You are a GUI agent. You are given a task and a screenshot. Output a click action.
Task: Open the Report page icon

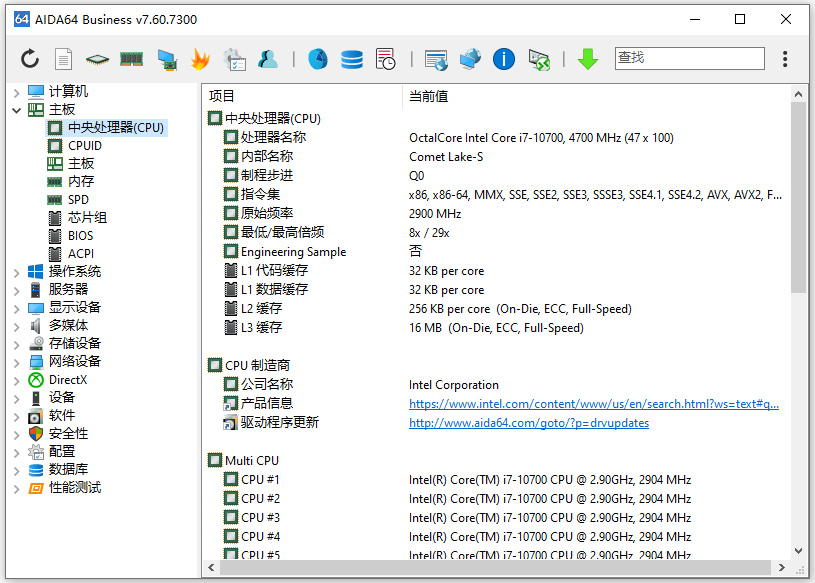63,59
